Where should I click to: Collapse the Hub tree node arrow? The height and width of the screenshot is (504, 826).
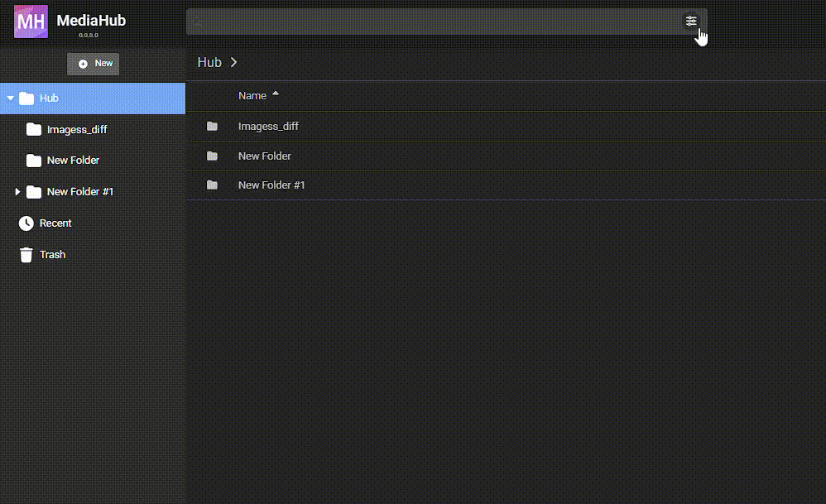[x=11, y=98]
